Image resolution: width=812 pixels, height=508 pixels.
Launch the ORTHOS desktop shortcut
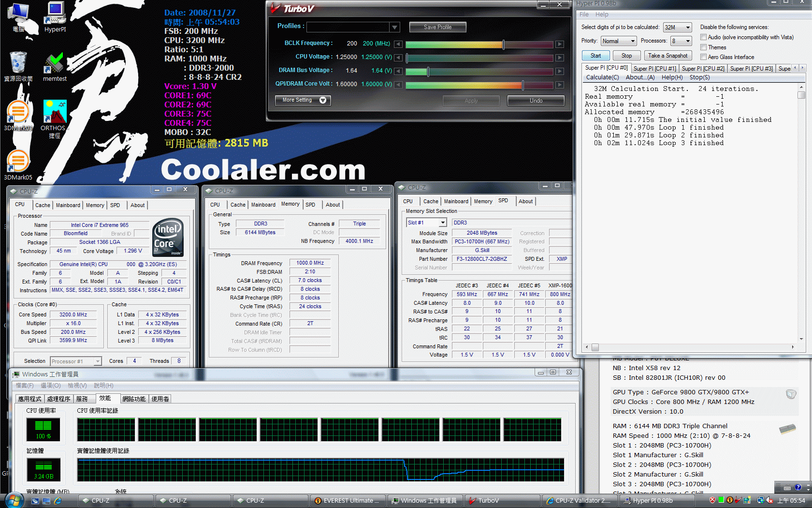[55, 119]
